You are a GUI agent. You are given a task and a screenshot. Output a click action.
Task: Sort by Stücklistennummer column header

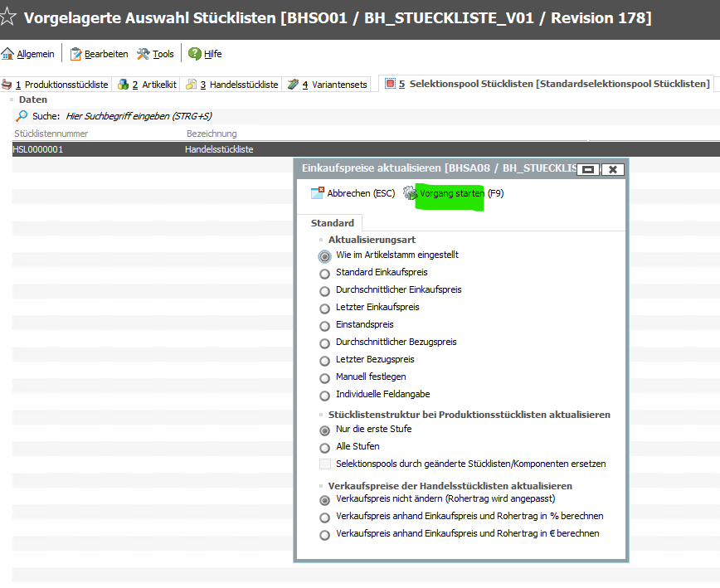pos(51,134)
